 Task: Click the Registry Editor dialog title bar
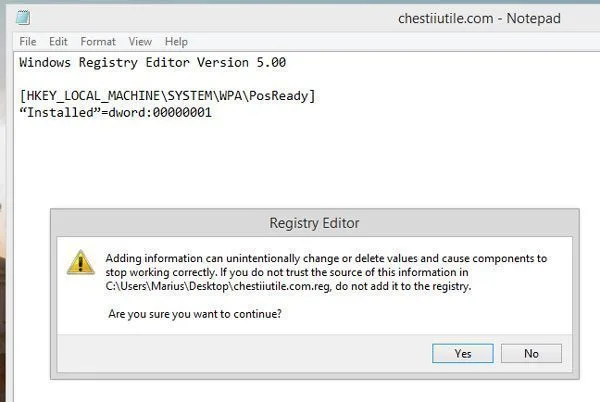click(314, 223)
